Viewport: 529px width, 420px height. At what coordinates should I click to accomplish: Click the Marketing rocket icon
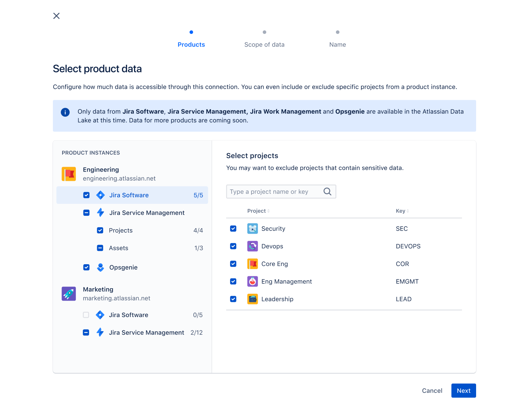click(x=69, y=294)
